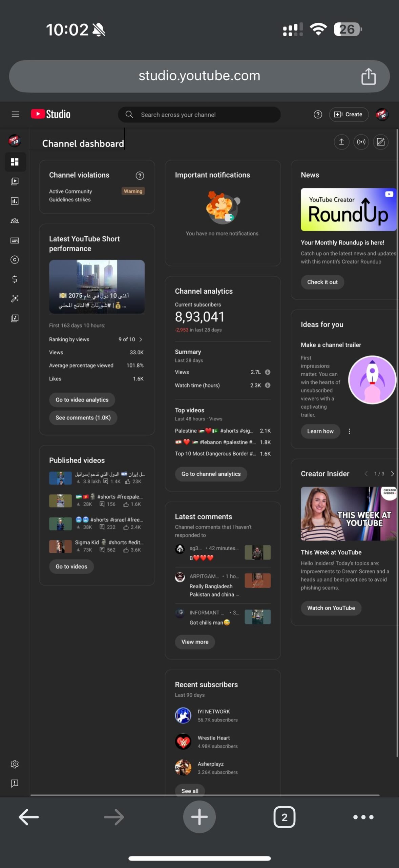Go to next Creator Insider item

(392, 474)
